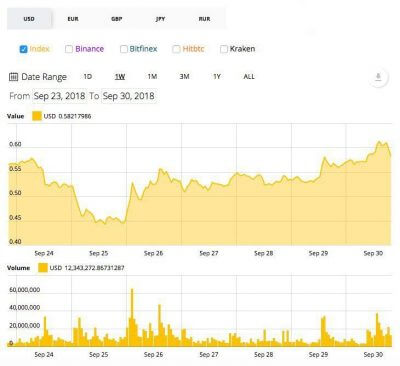Set range to 1D
The image size is (400, 366).
pos(88,77)
